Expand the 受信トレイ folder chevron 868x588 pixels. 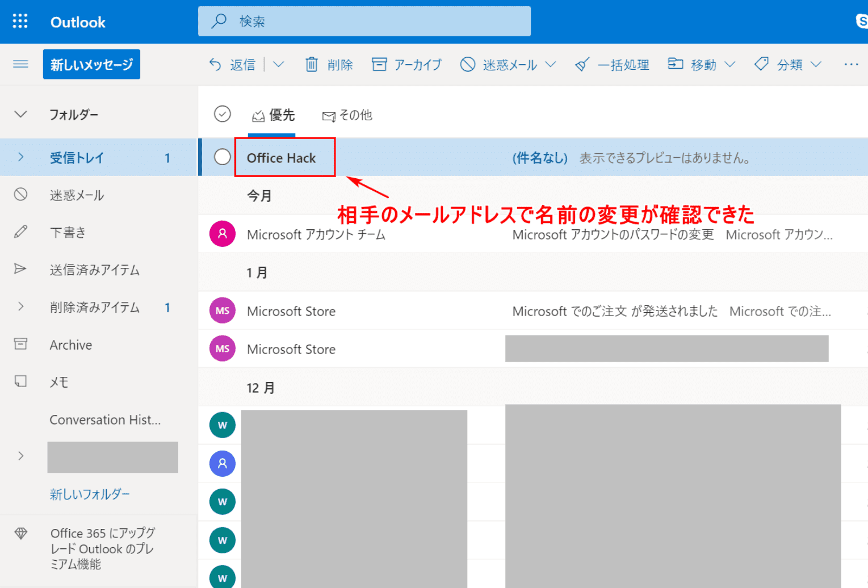click(20, 157)
